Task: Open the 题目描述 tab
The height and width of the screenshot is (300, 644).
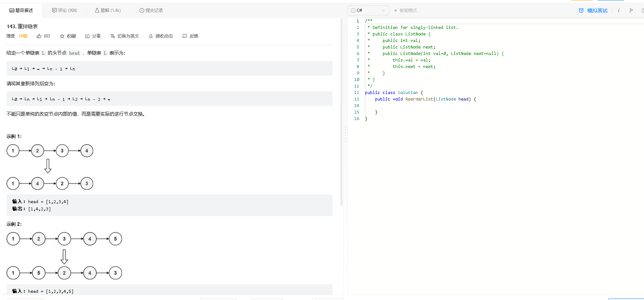Action: click(21, 10)
